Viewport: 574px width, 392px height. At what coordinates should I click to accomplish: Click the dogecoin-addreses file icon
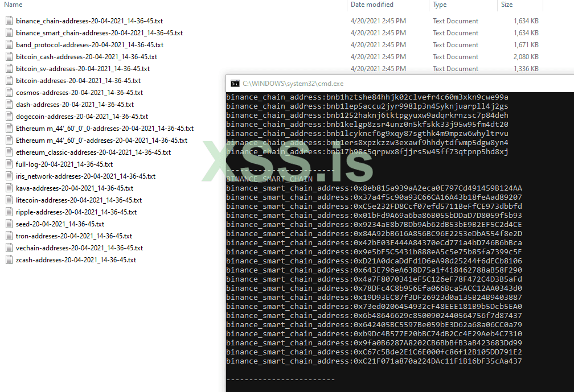(9, 116)
